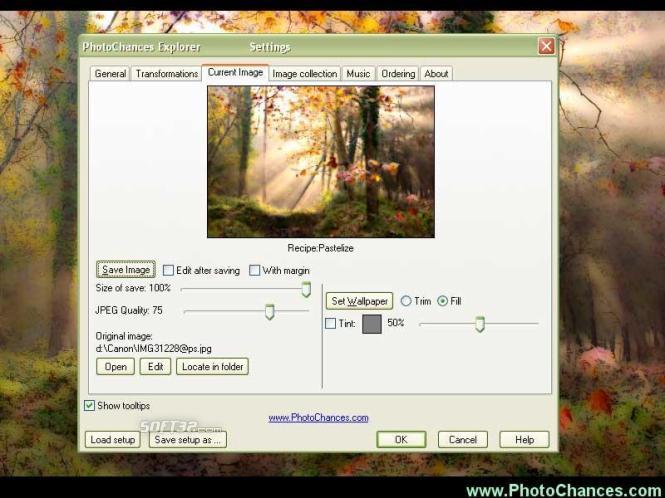
Task: Show the About tab
Action: pyautogui.click(x=436, y=73)
